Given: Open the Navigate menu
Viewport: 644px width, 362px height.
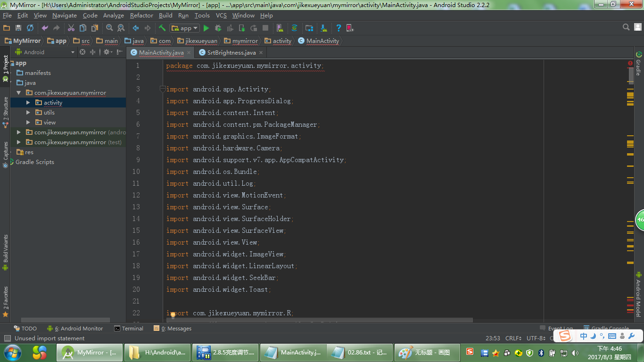Looking at the screenshot, I should pos(64,16).
